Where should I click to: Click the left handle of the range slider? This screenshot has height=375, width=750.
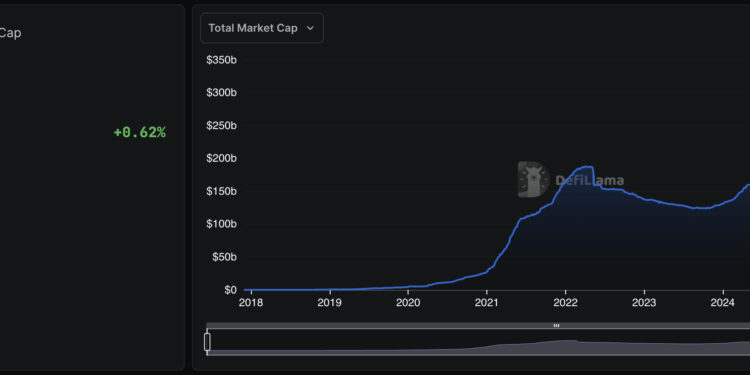coord(207,342)
